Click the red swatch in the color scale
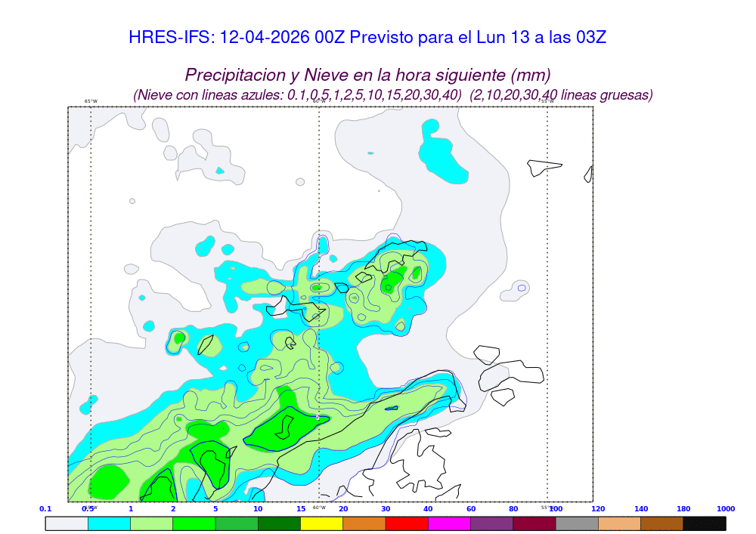Viewport: 756px width, 534px height. click(407, 523)
